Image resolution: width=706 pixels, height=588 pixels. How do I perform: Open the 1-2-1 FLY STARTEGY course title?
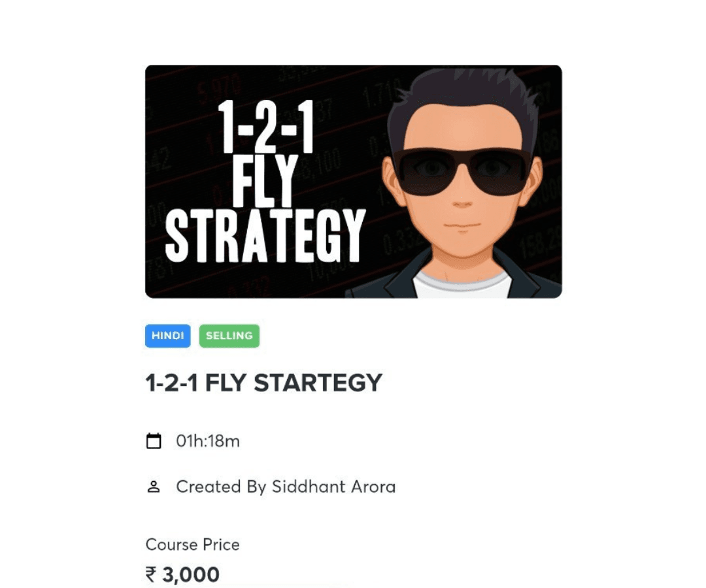(263, 383)
